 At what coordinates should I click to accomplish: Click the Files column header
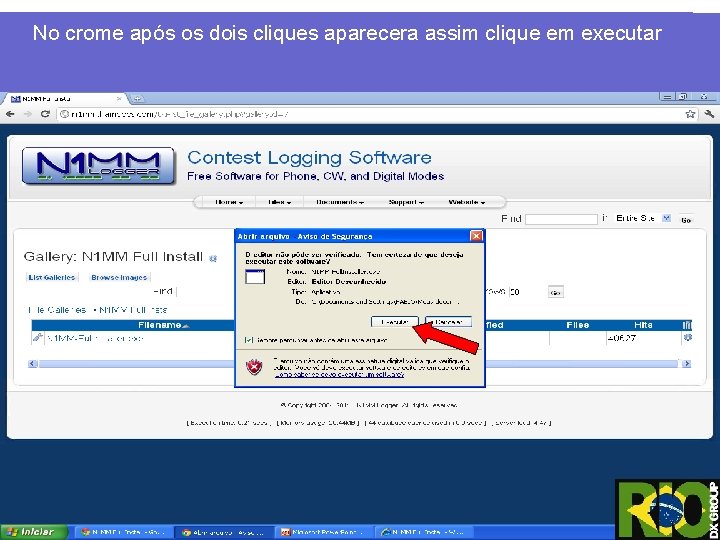[x=578, y=325]
